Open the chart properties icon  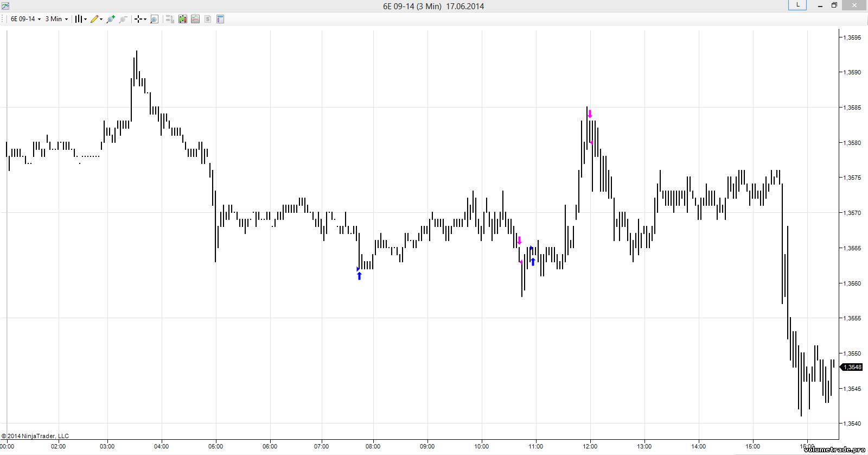(x=220, y=19)
